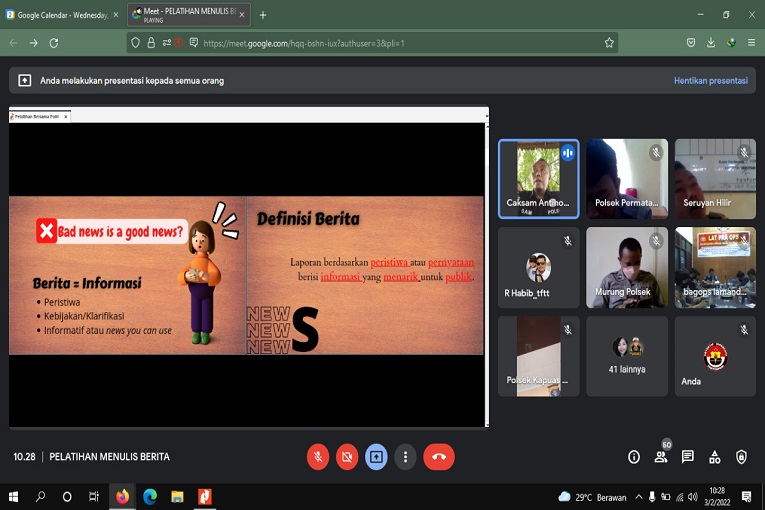Open the chat panel icon

[x=687, y=457]
